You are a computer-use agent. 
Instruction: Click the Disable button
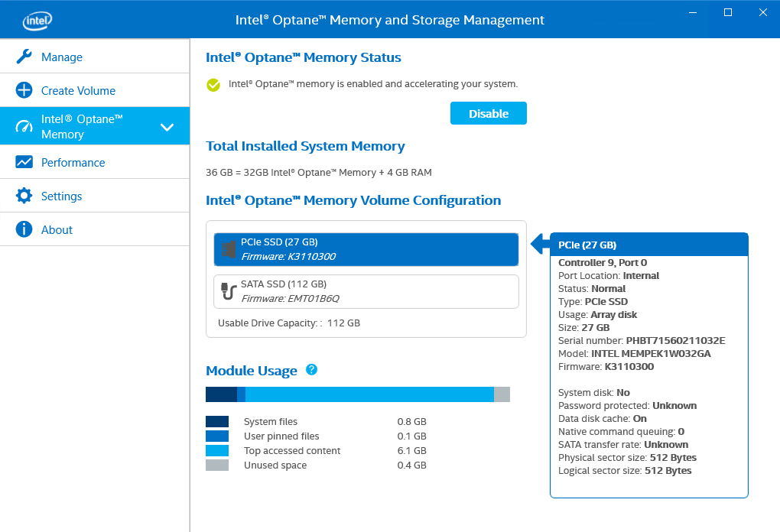tap(489, 113)
